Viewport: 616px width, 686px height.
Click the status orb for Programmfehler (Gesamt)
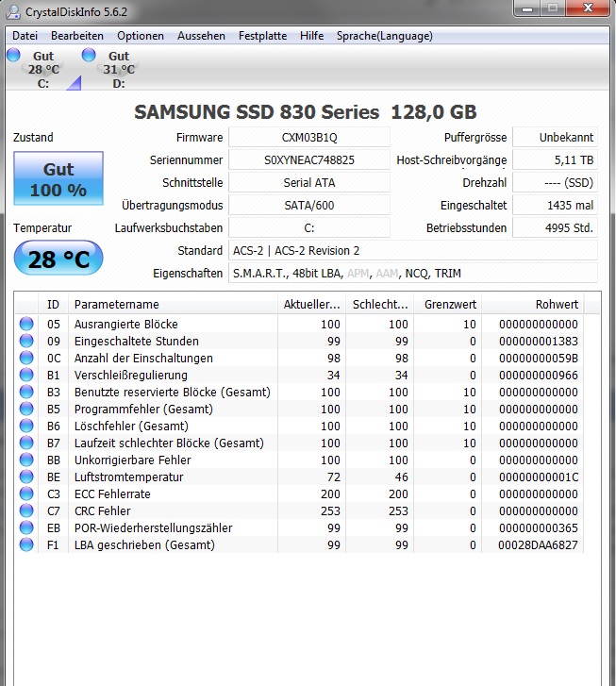(26, 409)
